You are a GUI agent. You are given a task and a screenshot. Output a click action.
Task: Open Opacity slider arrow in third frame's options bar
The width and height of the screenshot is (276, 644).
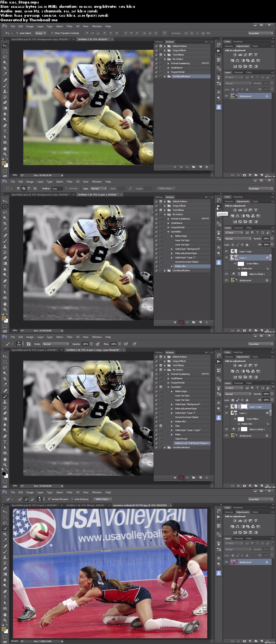coord(91,344)
